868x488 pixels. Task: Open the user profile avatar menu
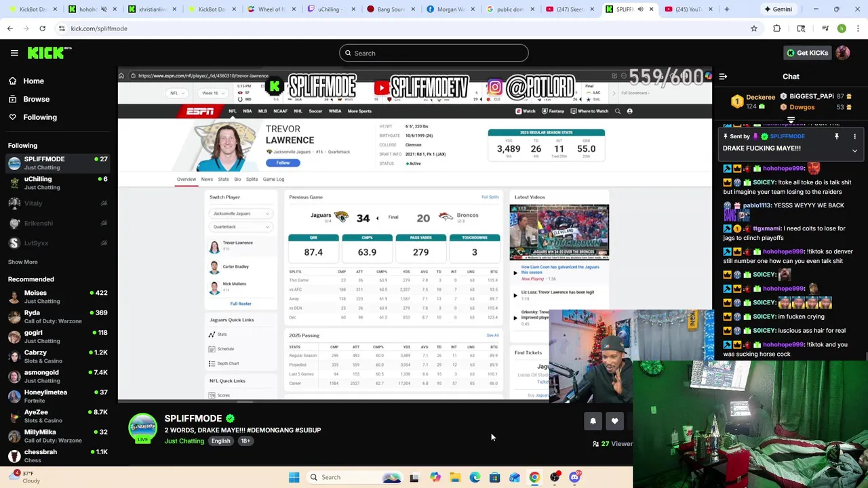[x=843, y=53]
